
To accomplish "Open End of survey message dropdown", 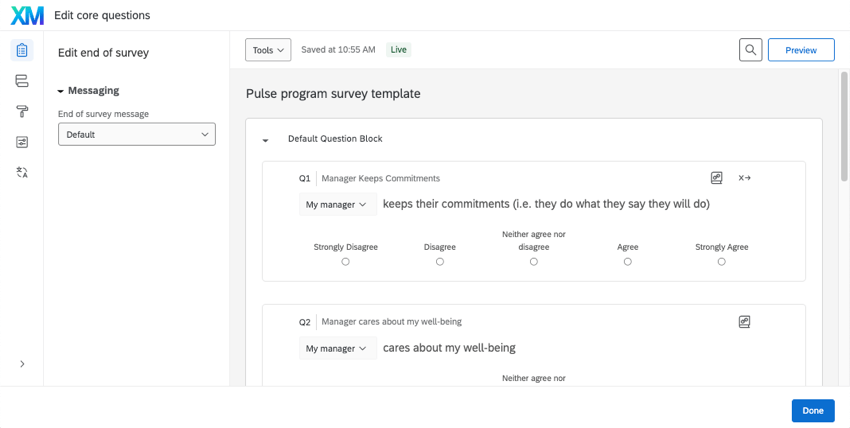I will [x=137, y=134].
